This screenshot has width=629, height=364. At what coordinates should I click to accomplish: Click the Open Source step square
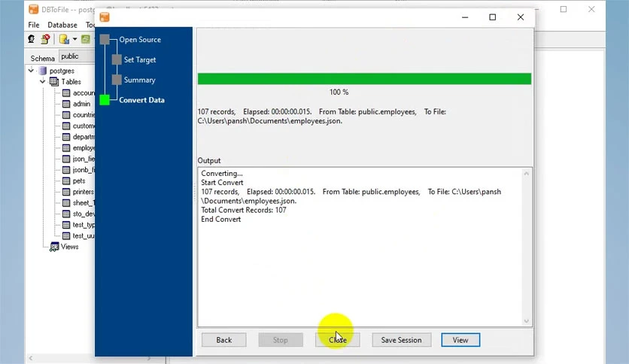(x=105, y=39)
